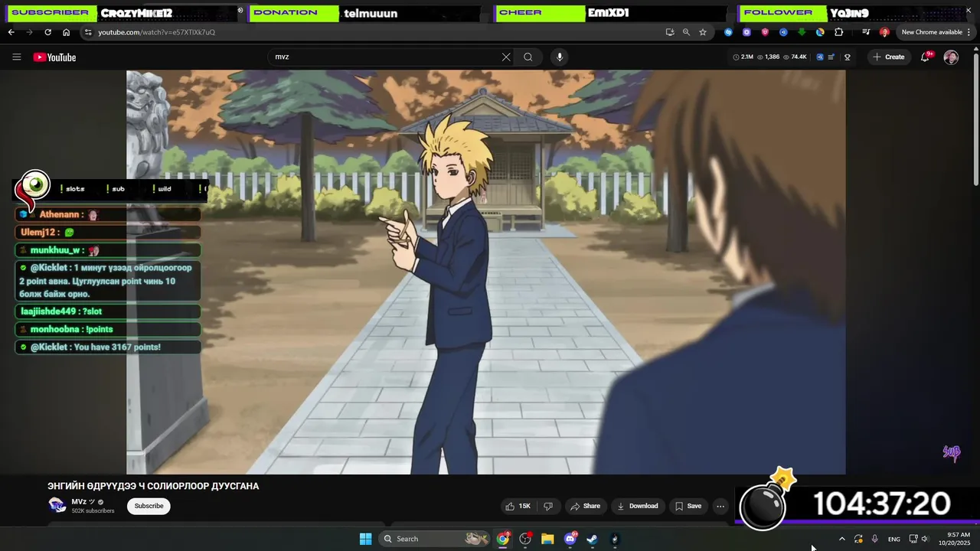Click the trophy icon in YouTube header
The height and width of the screenshot is (551, 980).
(848, 57)
